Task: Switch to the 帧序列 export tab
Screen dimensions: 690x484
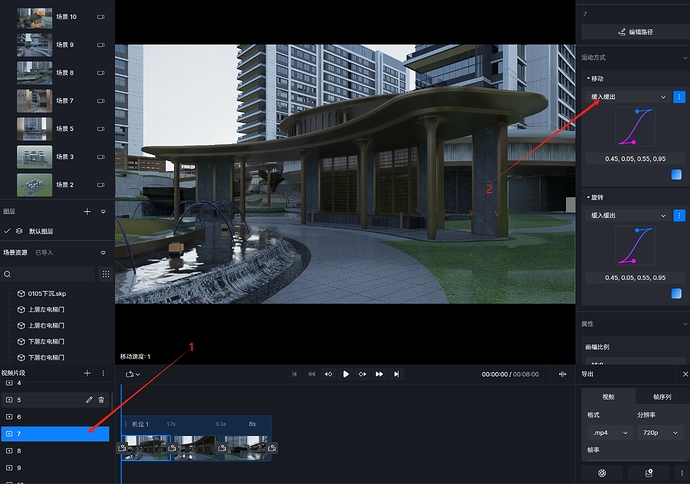Action: [x=662, y=397]
